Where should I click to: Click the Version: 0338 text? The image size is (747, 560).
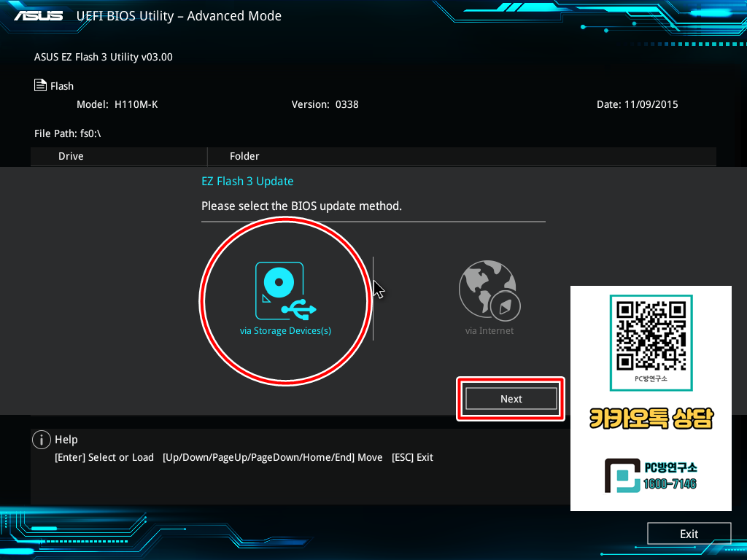pos(325,104)
